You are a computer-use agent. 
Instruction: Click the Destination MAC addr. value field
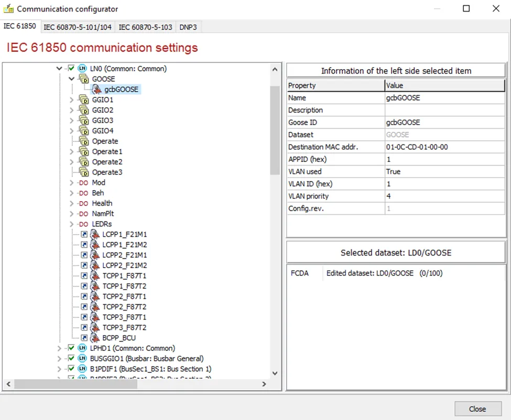pyautogui.click(x=444, y=147)
